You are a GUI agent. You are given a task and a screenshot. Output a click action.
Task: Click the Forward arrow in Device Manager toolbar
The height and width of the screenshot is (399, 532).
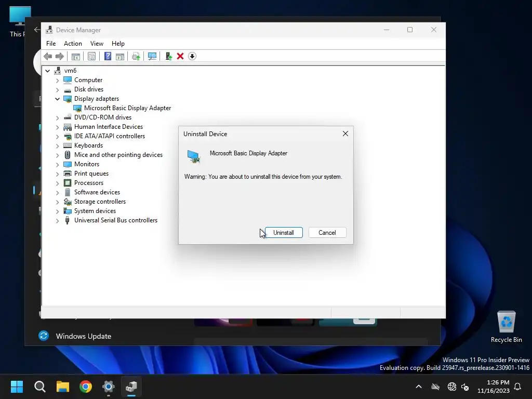(x=59, y=56)
